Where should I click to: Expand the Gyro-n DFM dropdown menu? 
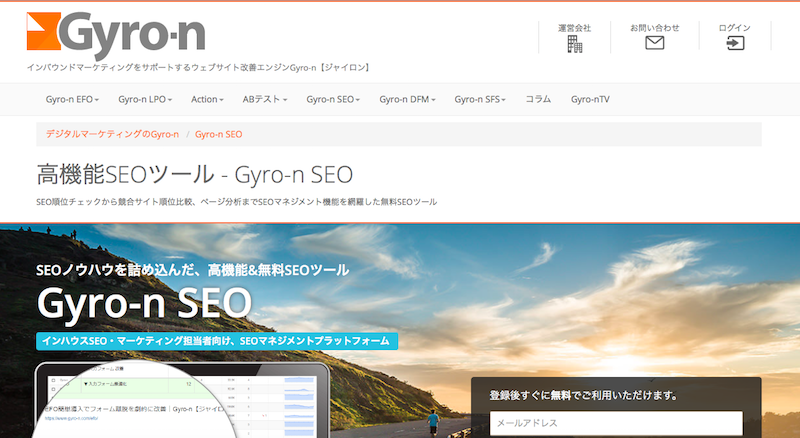point(407,100)
